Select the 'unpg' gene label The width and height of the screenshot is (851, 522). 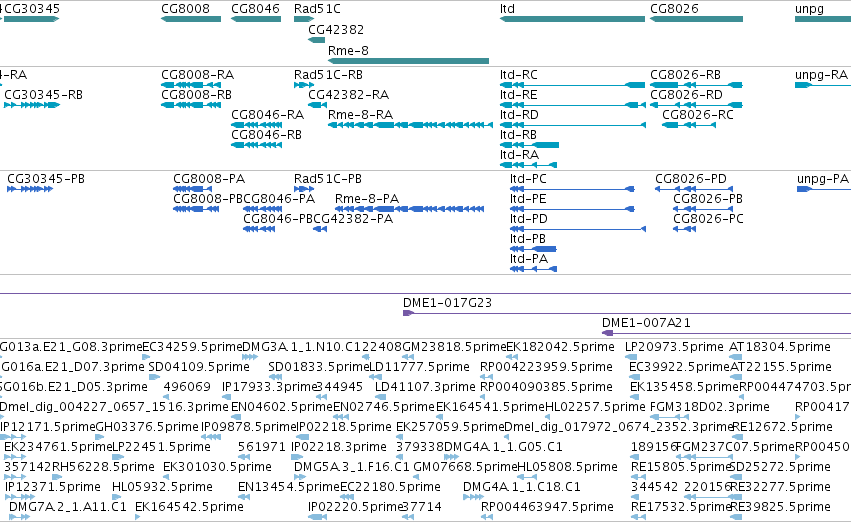click(809, 9)
